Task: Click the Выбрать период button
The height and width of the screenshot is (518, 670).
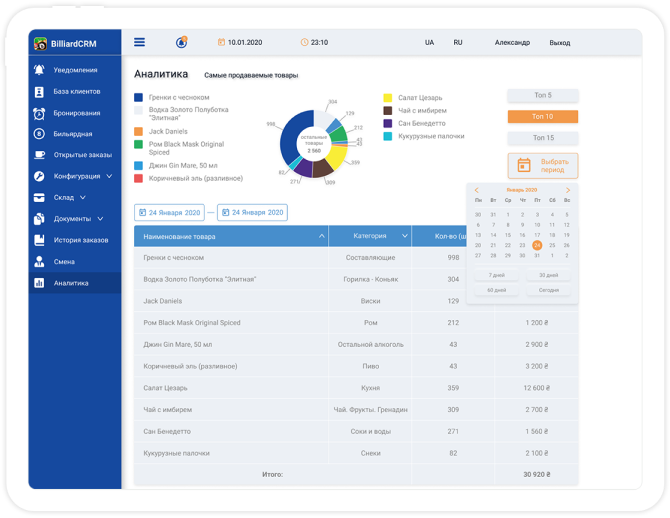Action: [542, 166]
